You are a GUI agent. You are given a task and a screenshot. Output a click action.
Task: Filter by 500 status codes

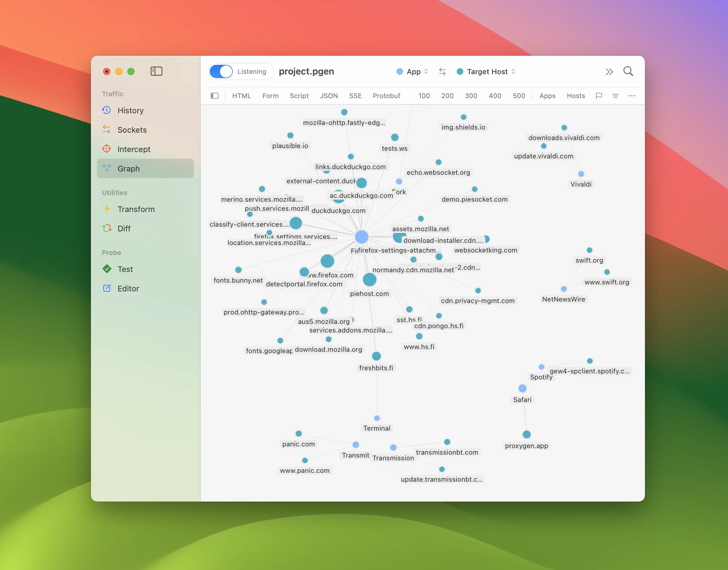tap(519, 96)
